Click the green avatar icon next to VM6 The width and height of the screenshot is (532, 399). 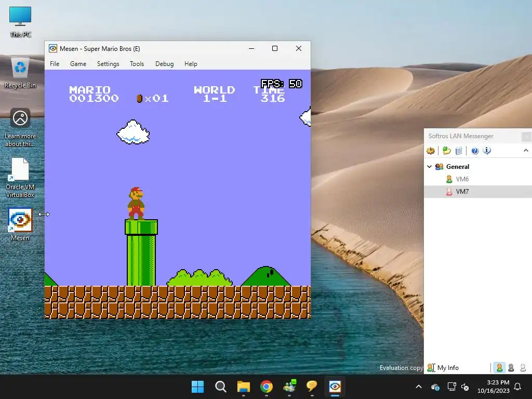(449, 179)
